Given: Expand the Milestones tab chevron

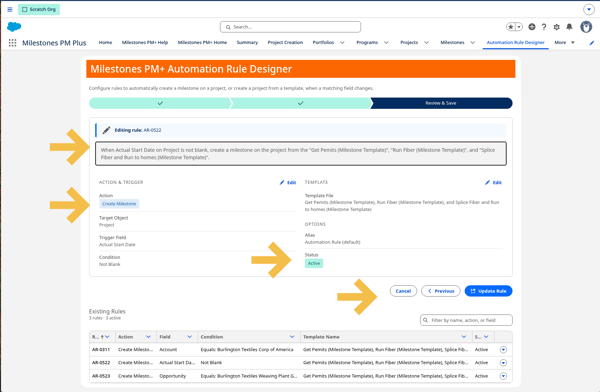Looking at the screenshot, I should 473,42.
